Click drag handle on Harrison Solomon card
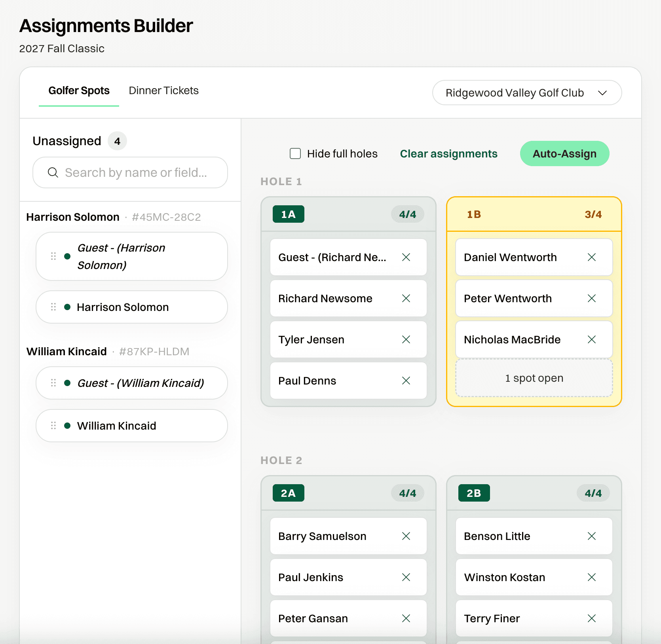Image resolution: width=661 pixels, height=644 pixels. pyautogui.click(x=53, y=307)
